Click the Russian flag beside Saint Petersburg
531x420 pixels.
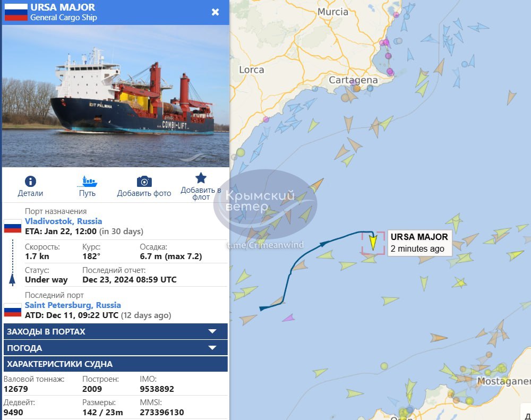(x=13, y=310)
